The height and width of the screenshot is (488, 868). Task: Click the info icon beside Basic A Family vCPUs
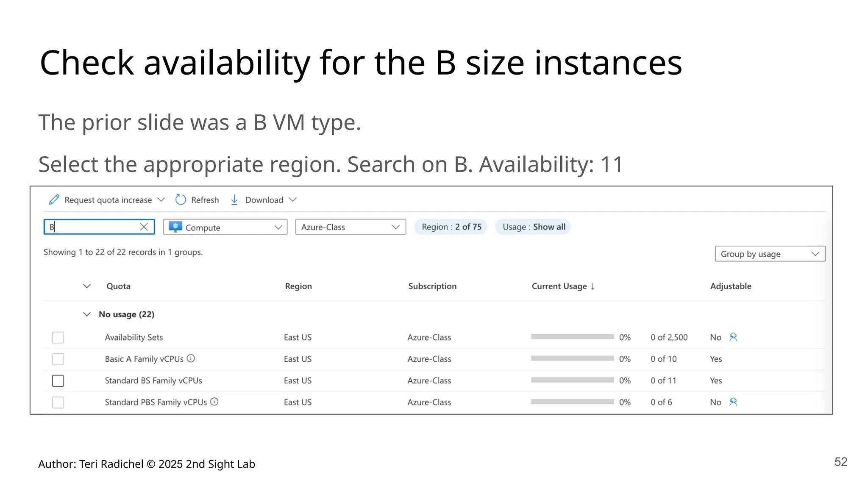click(191, 358)
